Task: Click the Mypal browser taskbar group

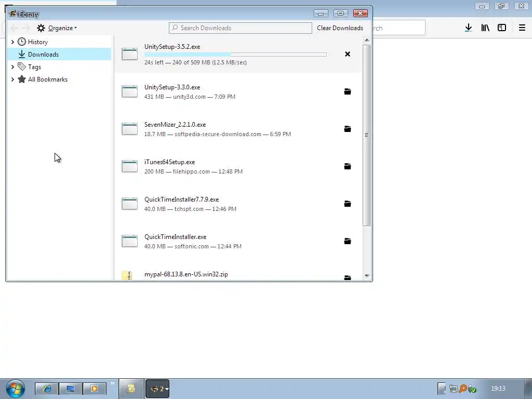Action: 157,389
